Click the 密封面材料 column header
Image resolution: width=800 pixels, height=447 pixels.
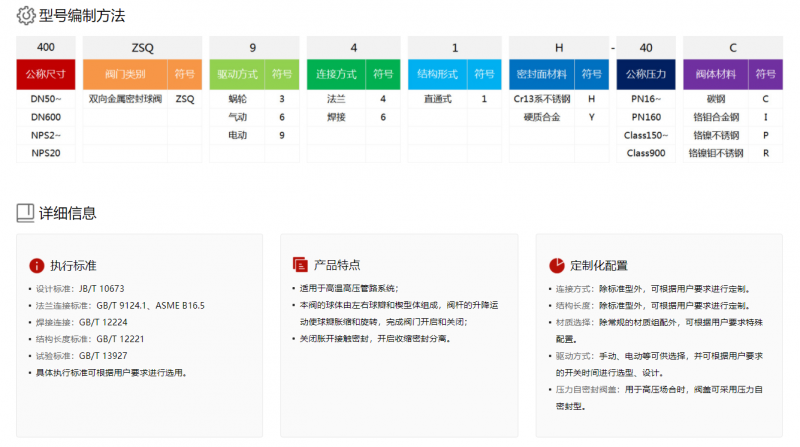pos(542,74)
